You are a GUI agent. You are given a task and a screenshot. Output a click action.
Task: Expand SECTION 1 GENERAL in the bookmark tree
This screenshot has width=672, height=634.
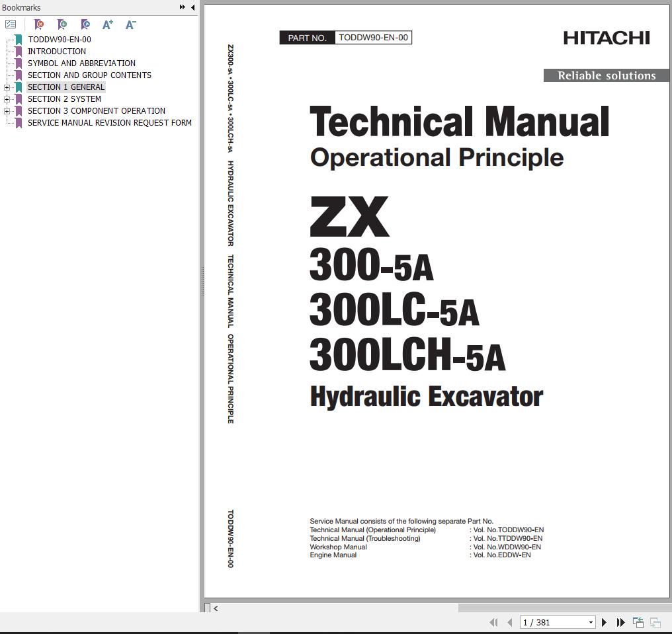point(7,87)
